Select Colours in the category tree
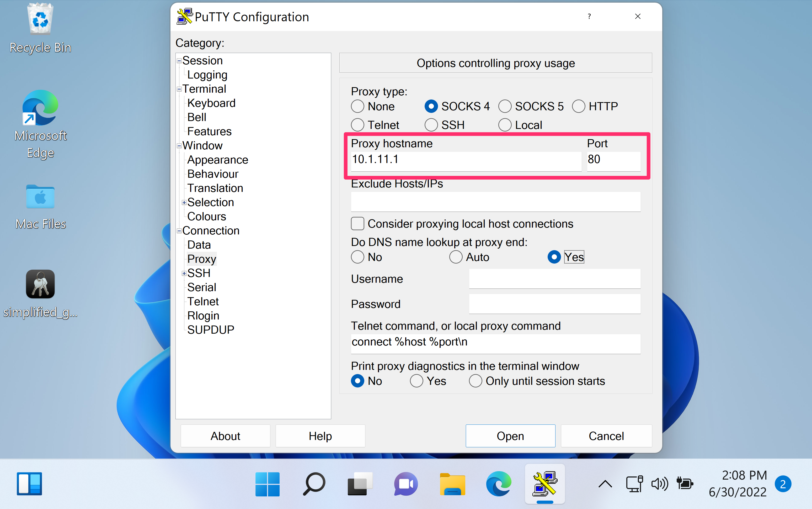The width and height of the screenshot is (812, 509). coord(206,216)
